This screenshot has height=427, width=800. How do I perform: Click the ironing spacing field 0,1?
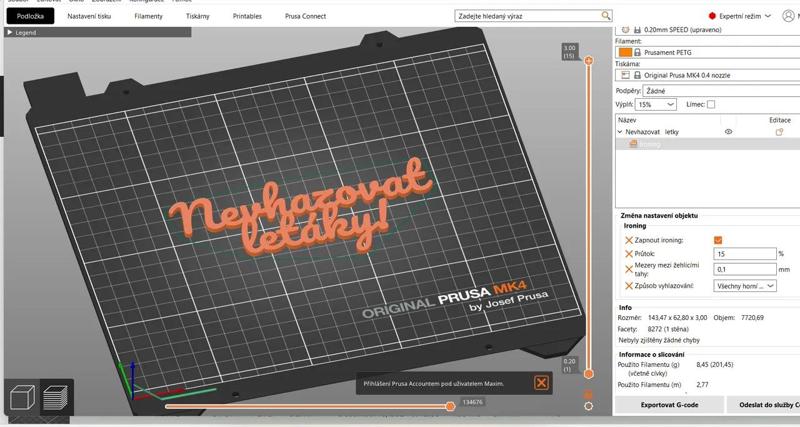[745, 269]
